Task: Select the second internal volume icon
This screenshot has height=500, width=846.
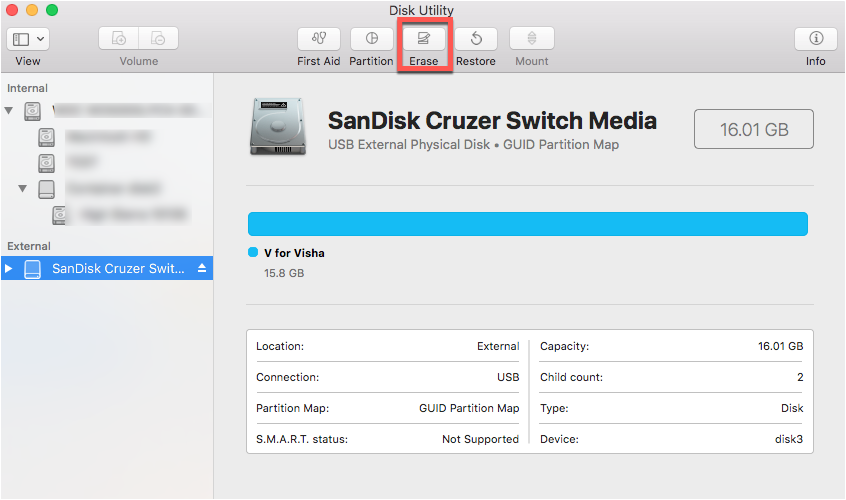Action: pos(46,163)
